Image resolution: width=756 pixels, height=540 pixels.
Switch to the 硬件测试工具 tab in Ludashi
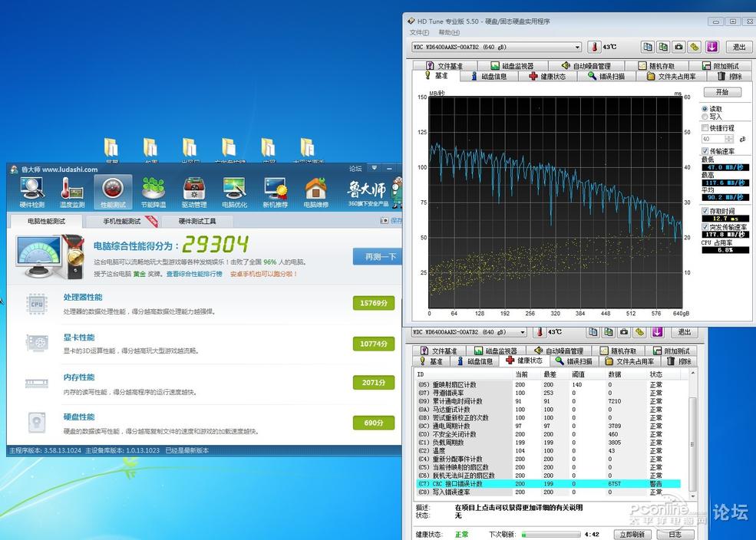[x=197, y=221]
